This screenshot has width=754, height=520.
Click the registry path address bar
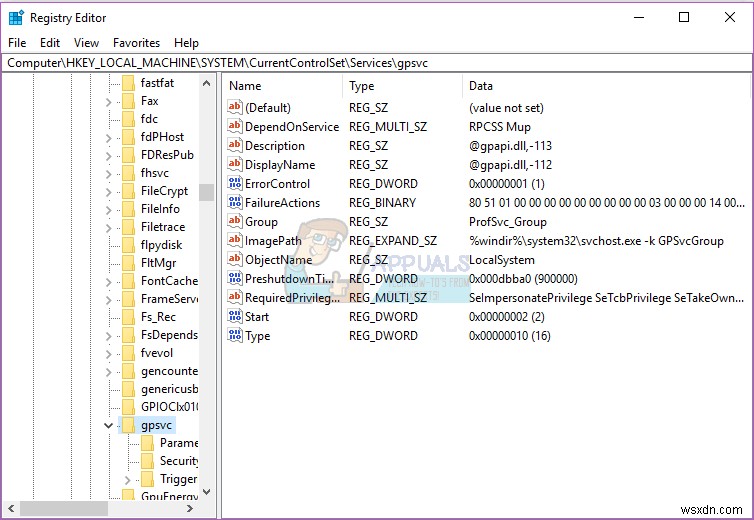377,63
